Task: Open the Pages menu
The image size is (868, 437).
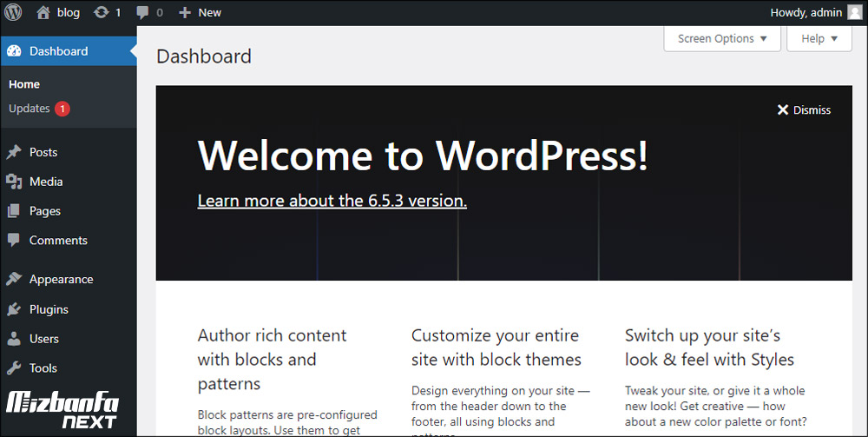Action: 69,211
